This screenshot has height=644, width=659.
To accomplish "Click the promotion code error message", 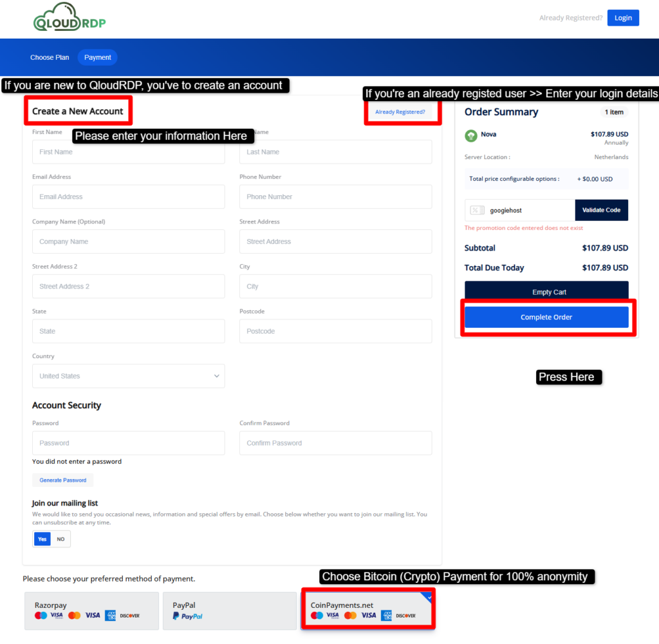I will [x=524, y=228].
